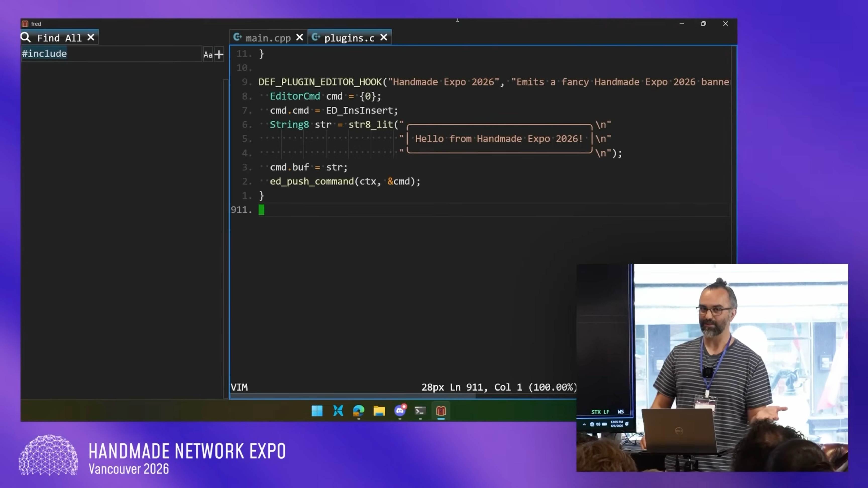The height and width of the screenshot is (488, 868).
Task: Click the plus button next to Aa
Action: coord(219,54)
